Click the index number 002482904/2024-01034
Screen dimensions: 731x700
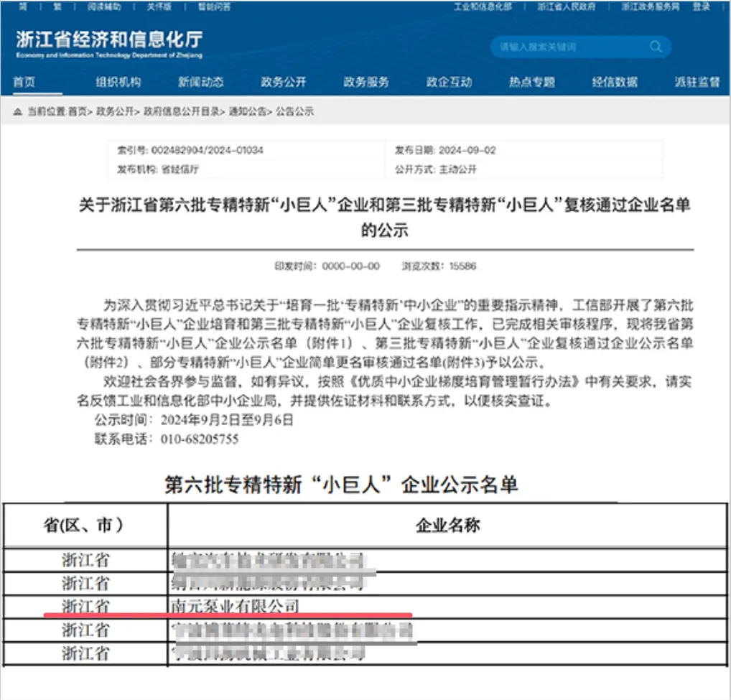(207, 150)
